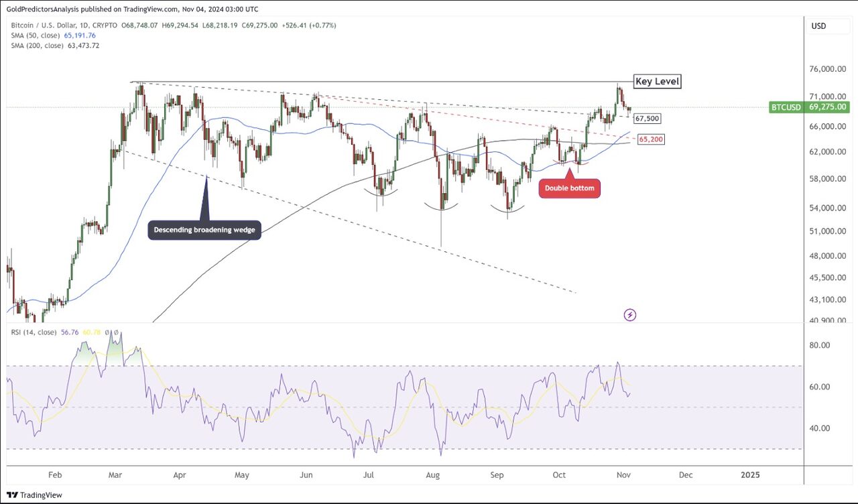Select the green 69,275.00 last price label
Screen dimensions: 858x504
[827, 107]
